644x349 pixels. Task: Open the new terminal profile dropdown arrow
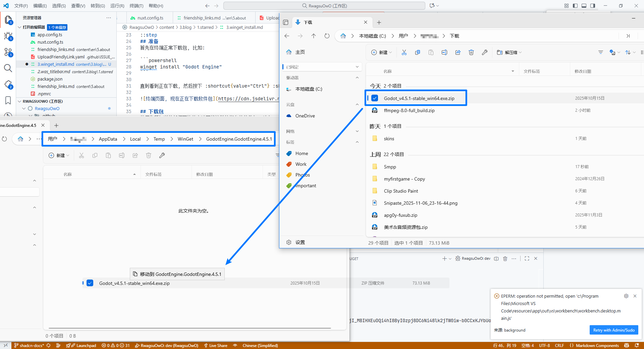coord(450,258)
